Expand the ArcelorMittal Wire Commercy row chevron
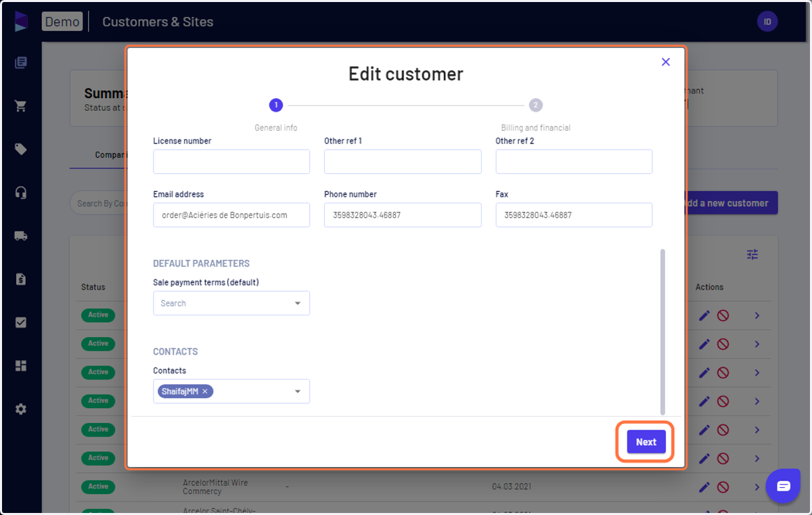The image size is (812, 515). pos(757,487)
